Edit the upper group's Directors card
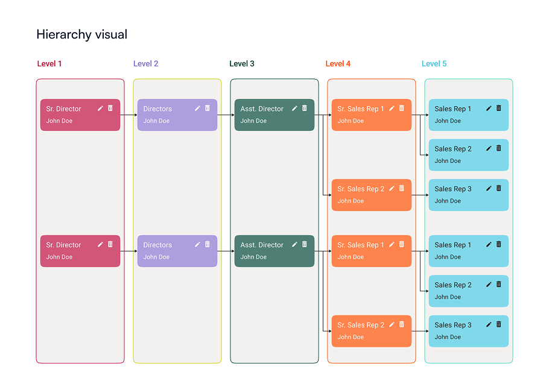Viewport: 549px width, 392px height. point(197,109)
